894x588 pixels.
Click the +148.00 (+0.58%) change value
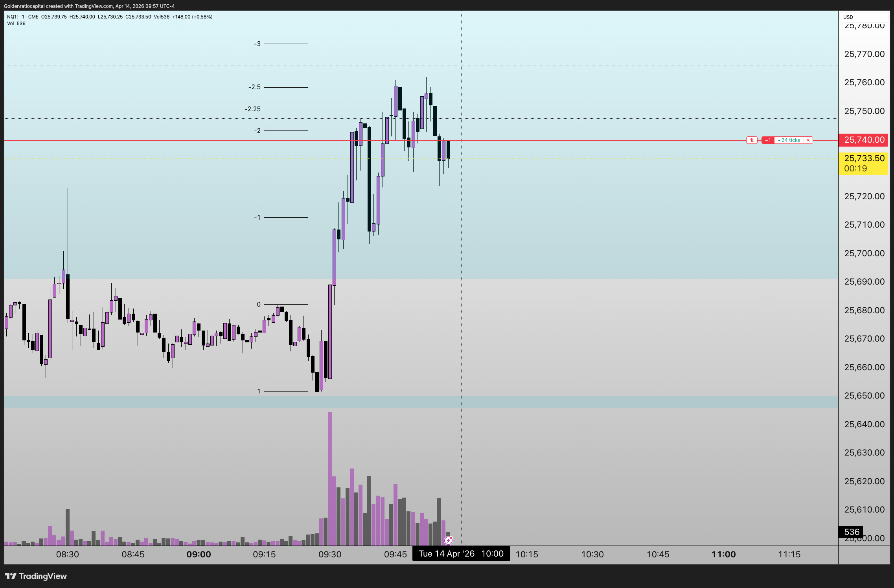point(192,17)
